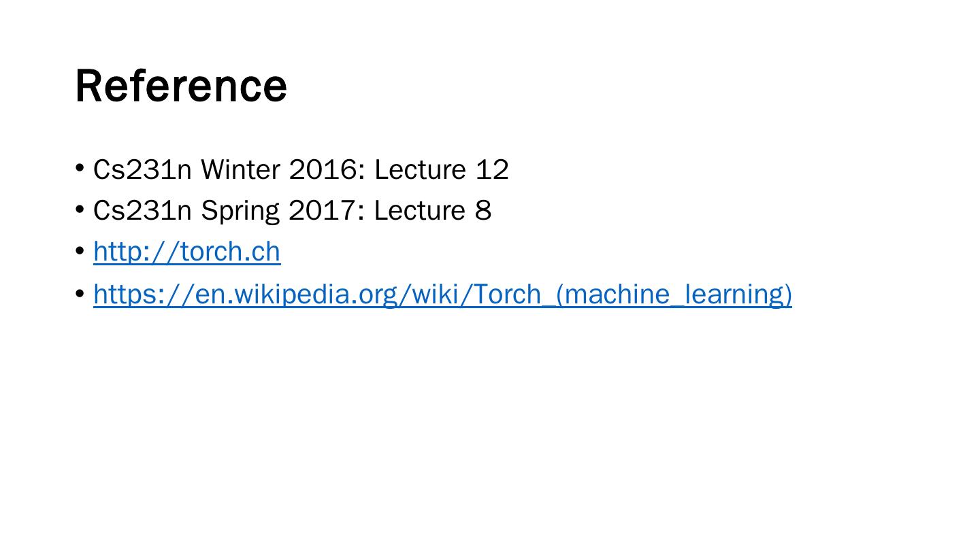Click the (machine_learning) part of the Wikipedia link
The height and width of the screenshot is (551, 980).
(674, 294)
